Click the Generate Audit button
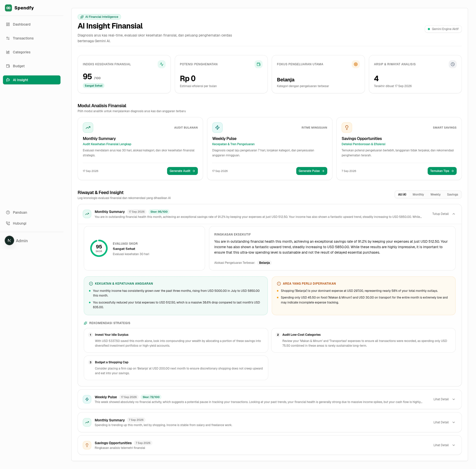This screenshot has height=469, width=476. (x=182, y=171)
